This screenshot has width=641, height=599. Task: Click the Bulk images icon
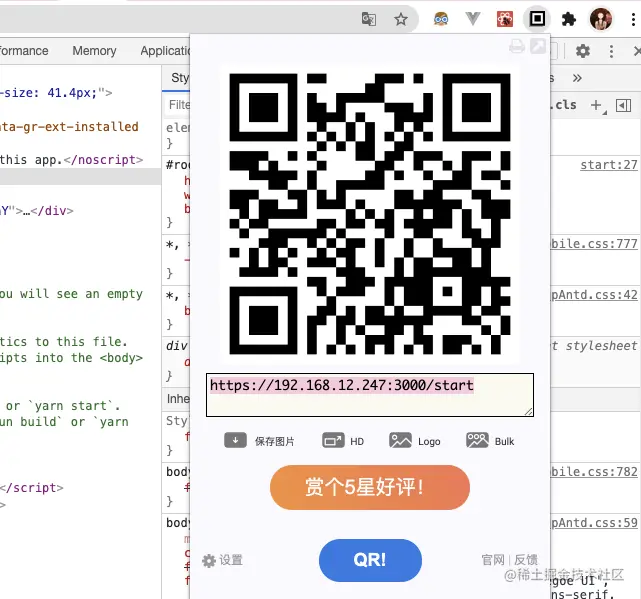point(477,440)
